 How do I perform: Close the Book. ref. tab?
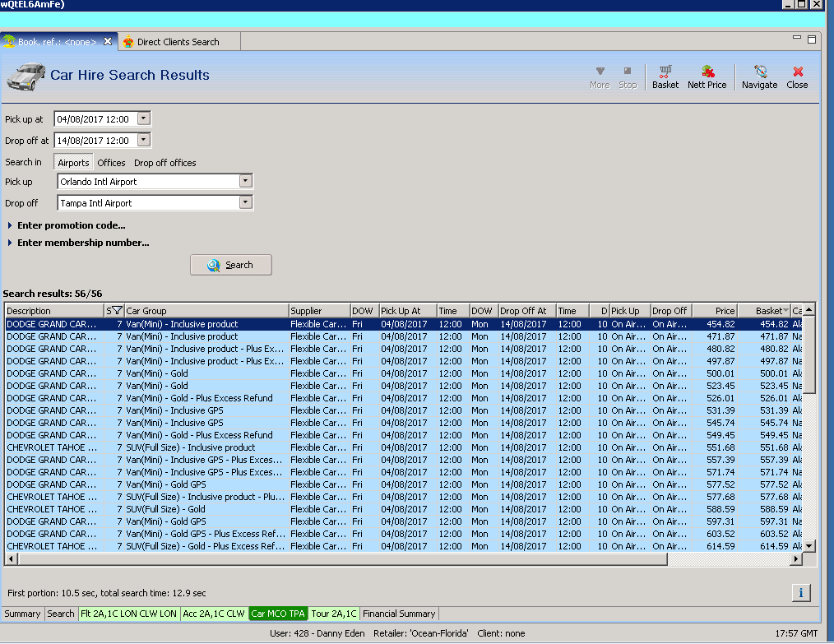pos(108,41)
